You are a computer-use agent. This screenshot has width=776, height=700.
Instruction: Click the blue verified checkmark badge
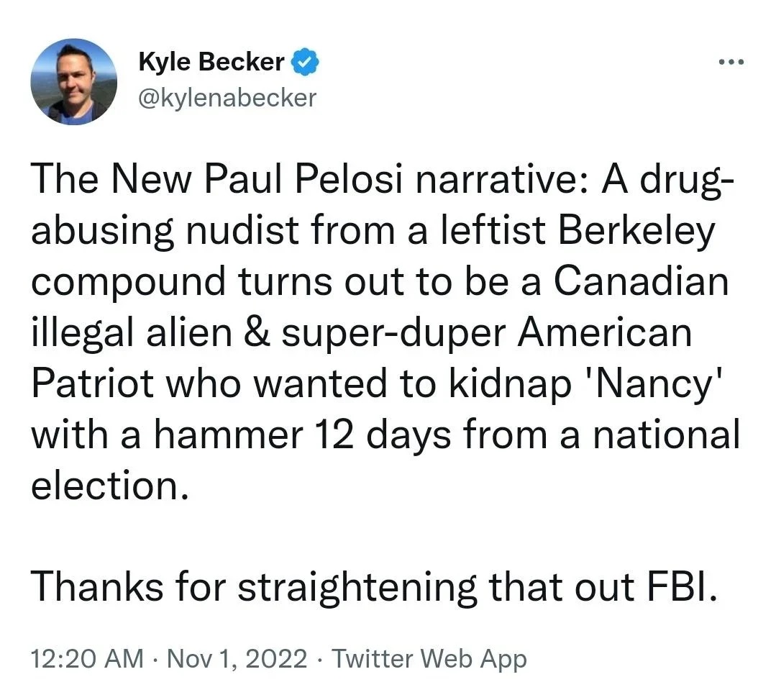click(x=305, y=63)
